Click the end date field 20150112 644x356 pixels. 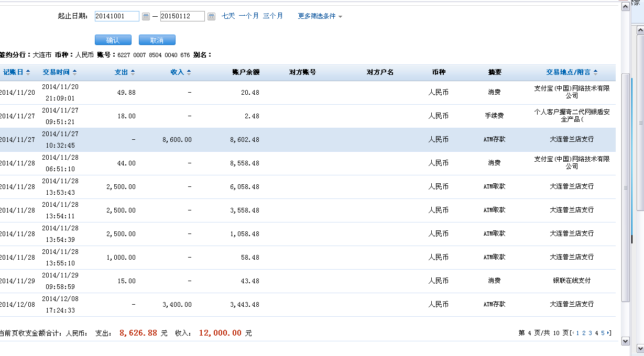[182, 16]
